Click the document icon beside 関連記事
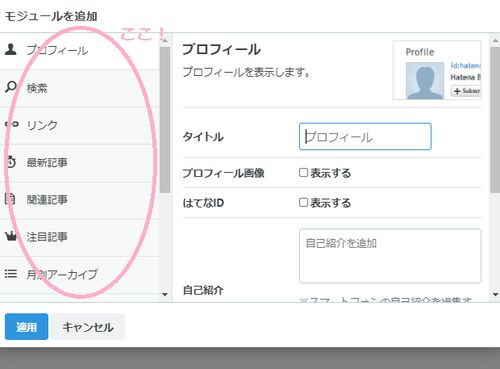The width and height of the screenshot is (500, 369). (10, 199)
